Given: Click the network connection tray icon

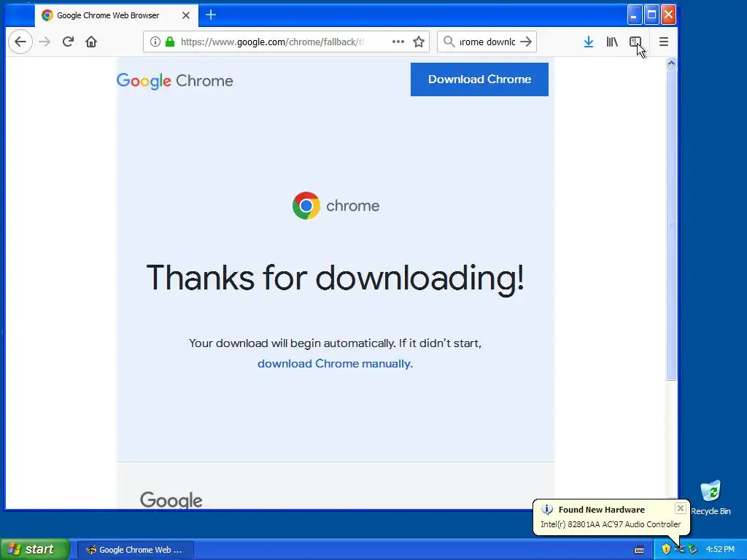Looking at the screenshot, I should [680, 550].
